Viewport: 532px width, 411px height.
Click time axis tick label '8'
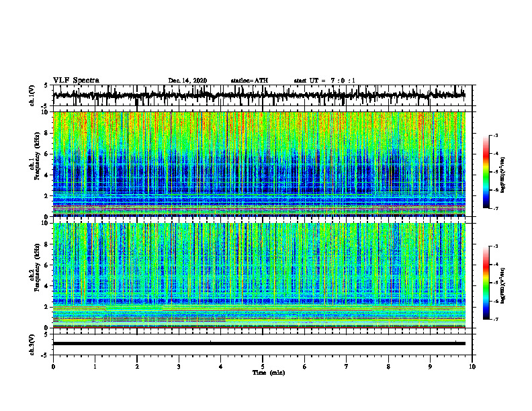pyautogui.click(x=388, y=367)
